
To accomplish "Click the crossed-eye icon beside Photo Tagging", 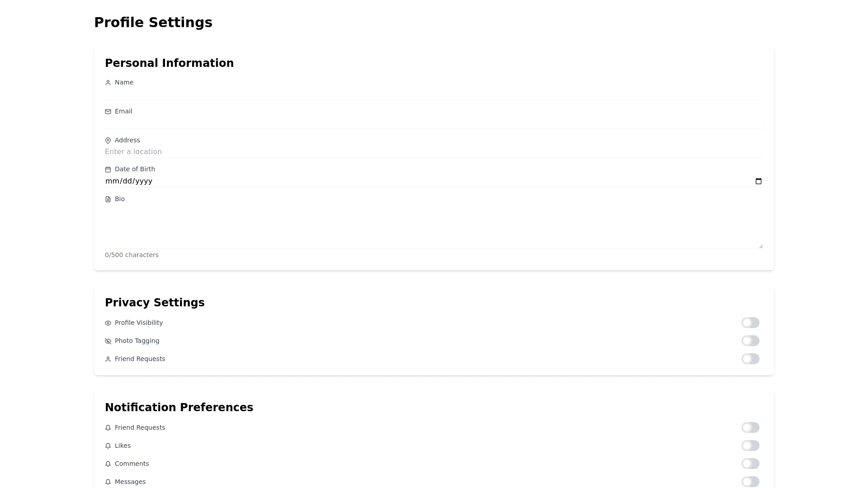I will coord(108,341).
